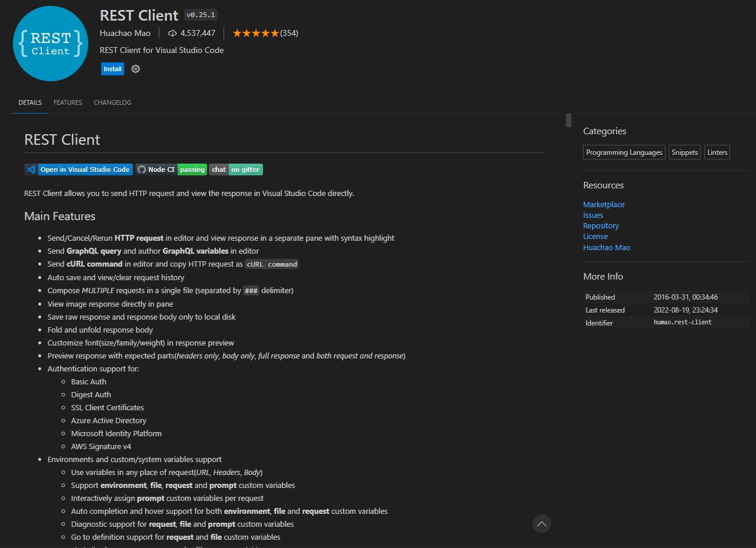Switch to the Details tab
The width and height of the screenshot is (756, 548).
click(30, 102)
